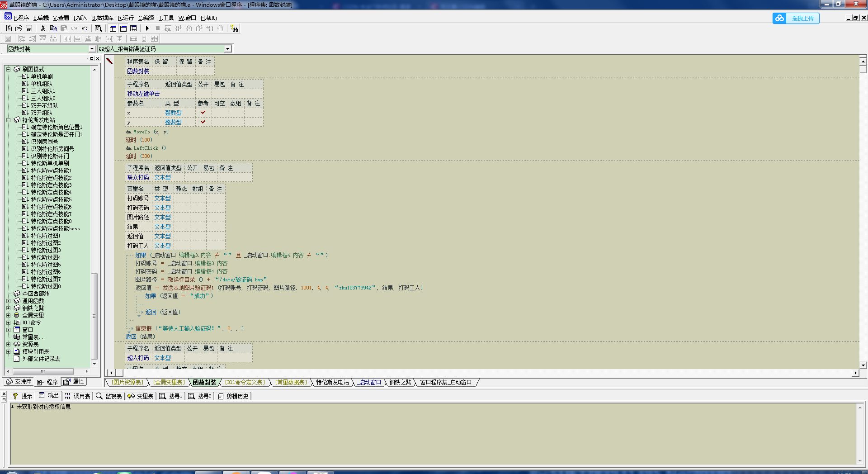Select the 特伦斯过图3 tree item
868x474 pixels.
[x=46, y=250]
